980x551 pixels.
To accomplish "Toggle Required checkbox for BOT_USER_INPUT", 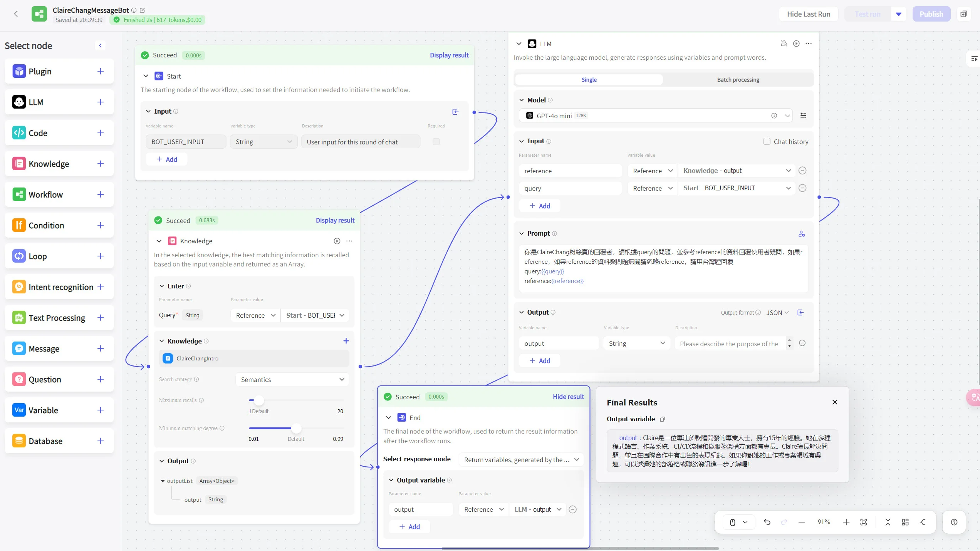I will 436,142.
